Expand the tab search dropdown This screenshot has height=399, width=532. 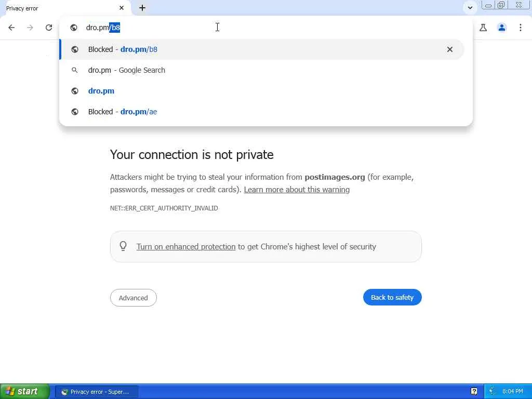pyautogui.click(x=470, y=8)
